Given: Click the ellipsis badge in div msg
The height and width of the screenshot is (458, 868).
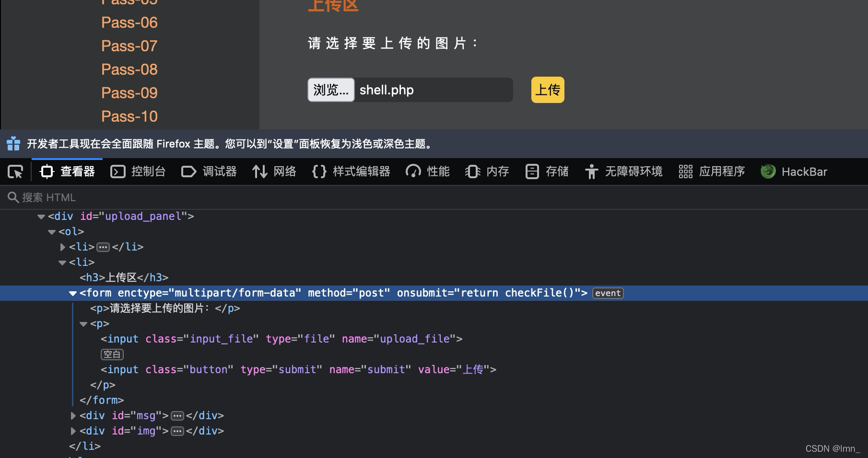Looking at the screenshot, I should (177, 416).
